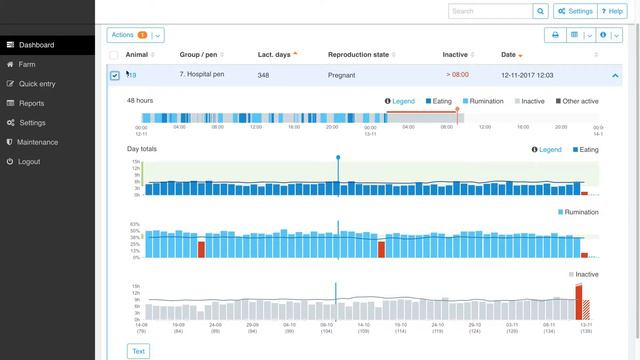640x360 pixels.
Task: Open Settings in the sidebar
Action: (x=47, y=123)
